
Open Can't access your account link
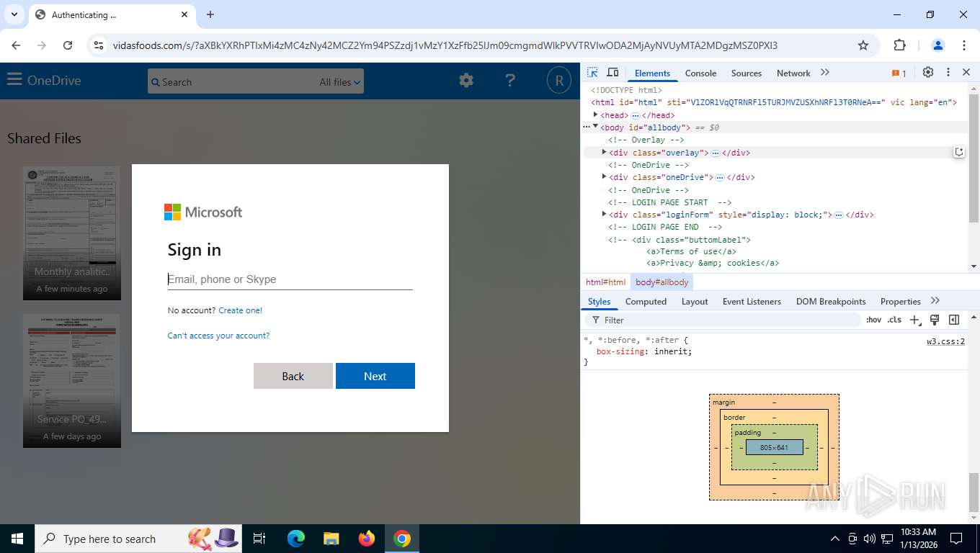click(218, 336)
